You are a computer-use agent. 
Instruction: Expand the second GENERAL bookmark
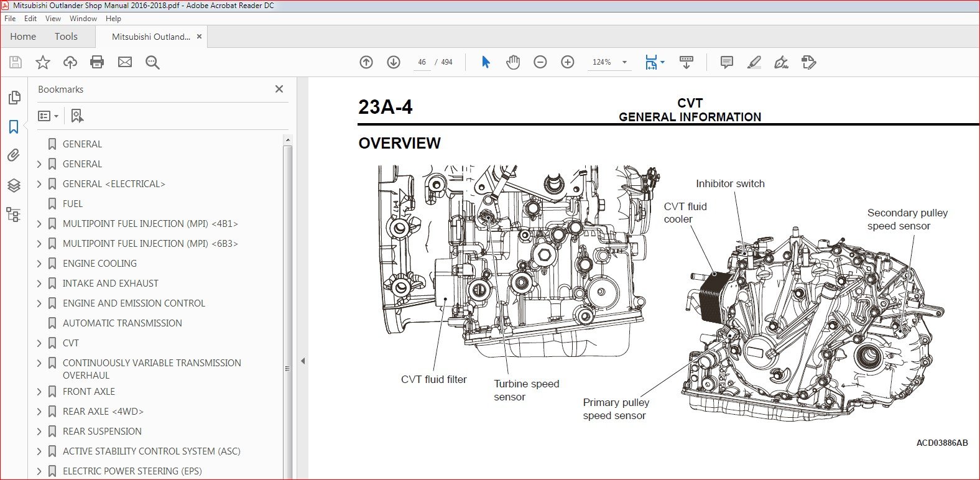pos(39,164)
